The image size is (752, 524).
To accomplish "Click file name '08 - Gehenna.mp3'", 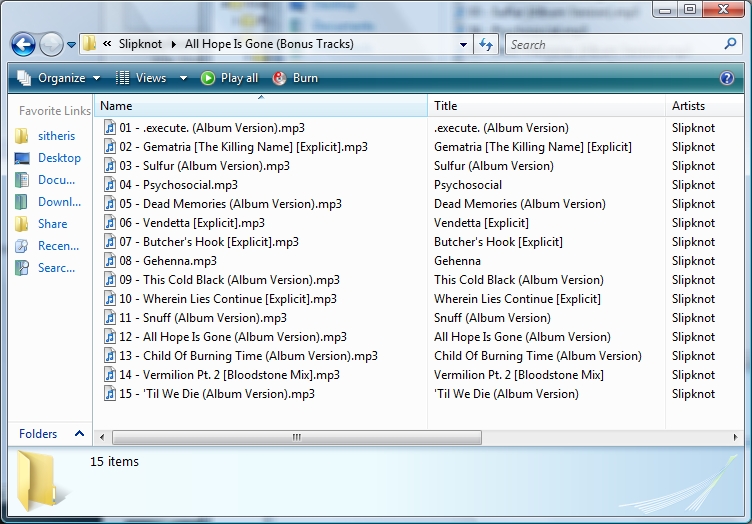I will coord(168,261).
